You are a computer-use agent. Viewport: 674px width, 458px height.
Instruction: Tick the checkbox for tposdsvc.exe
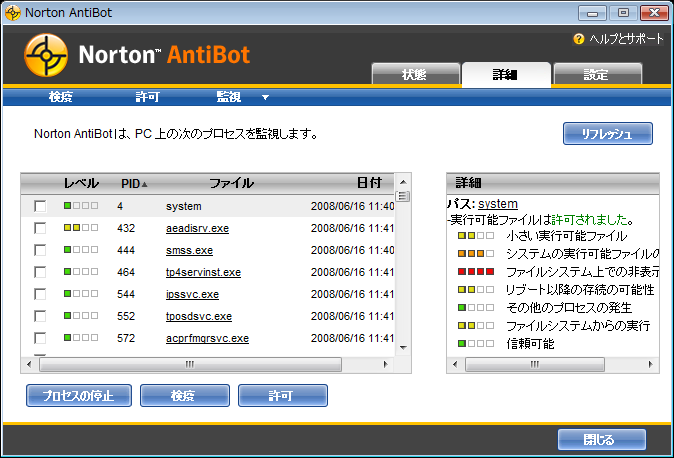(40, 316)
